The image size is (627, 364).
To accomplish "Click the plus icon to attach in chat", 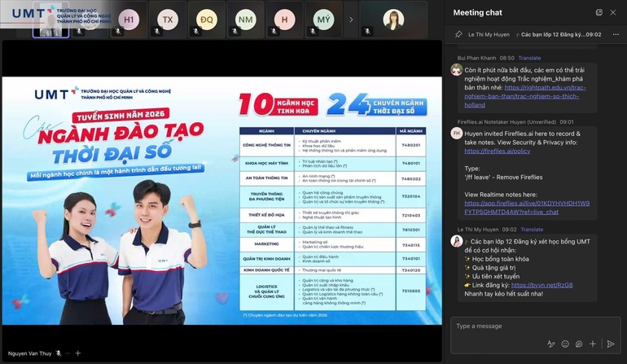I will [x=593, y=344].
